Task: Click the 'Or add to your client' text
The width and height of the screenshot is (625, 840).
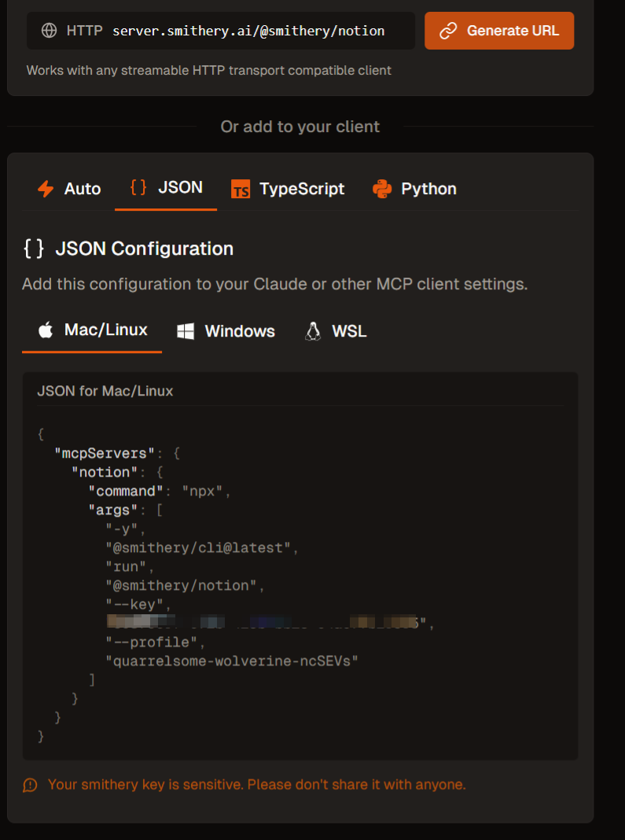Action: pos(300,127)
